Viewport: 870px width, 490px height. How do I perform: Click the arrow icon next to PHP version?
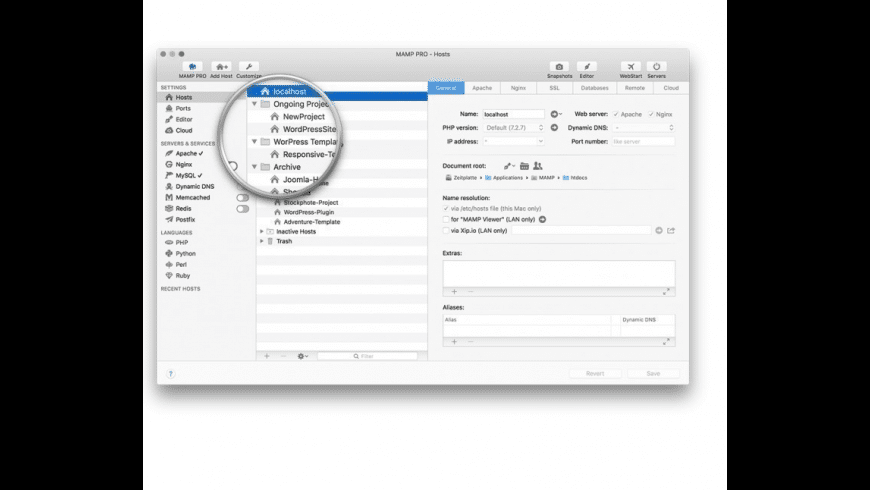pos(554,128)
